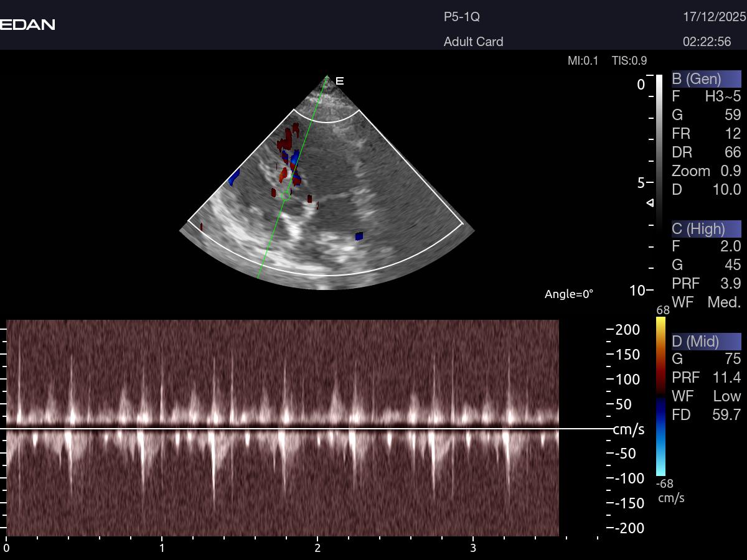Click the EDAN logo
The image size is (747, 560).
[x=27, y=25]
